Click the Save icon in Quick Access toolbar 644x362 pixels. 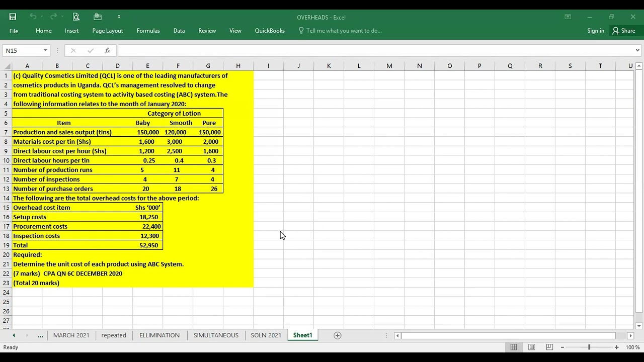(x=13, y=17)
